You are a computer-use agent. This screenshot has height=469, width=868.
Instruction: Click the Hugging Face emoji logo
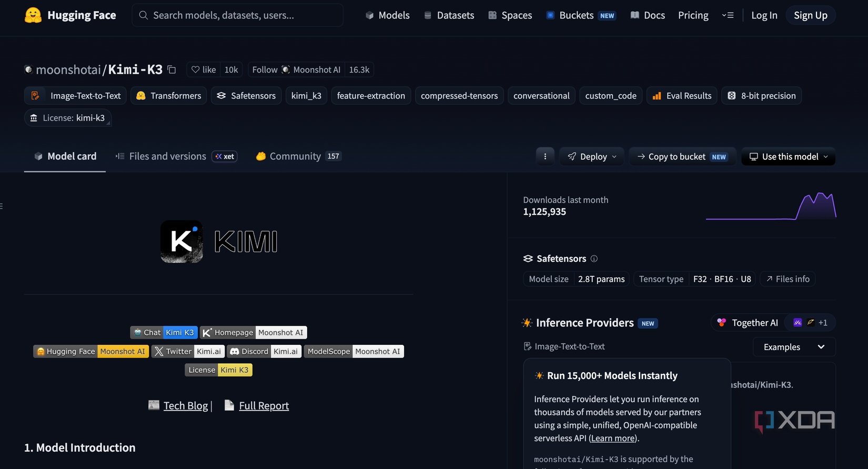tap(33, 15)
